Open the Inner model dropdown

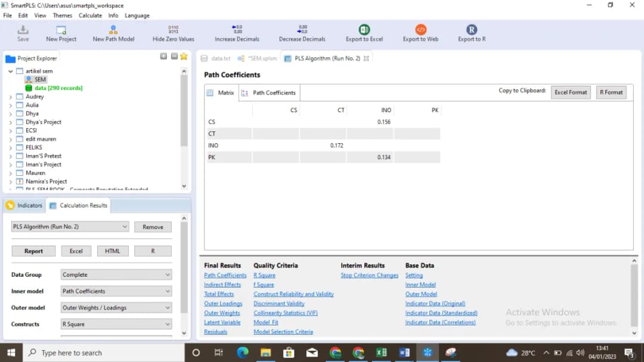pos(116,291)
